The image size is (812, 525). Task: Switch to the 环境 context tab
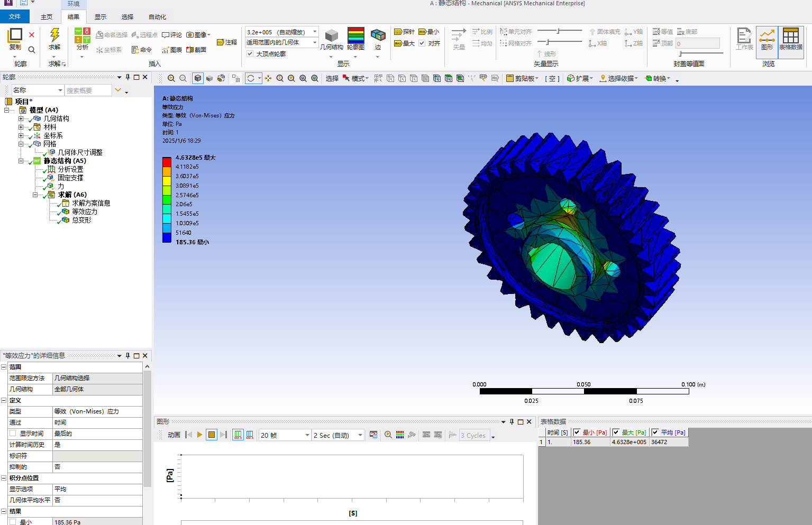[74, 4]
